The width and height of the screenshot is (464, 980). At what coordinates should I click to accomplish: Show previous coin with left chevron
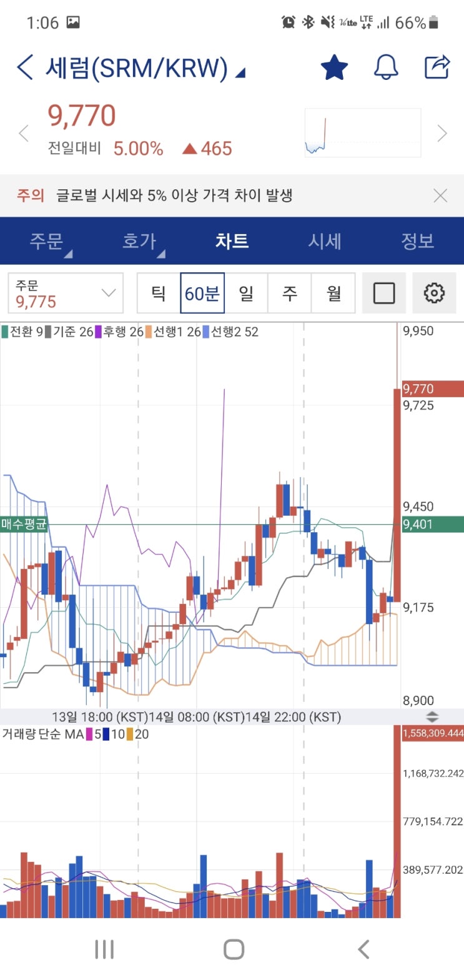(x=24, y=133)
